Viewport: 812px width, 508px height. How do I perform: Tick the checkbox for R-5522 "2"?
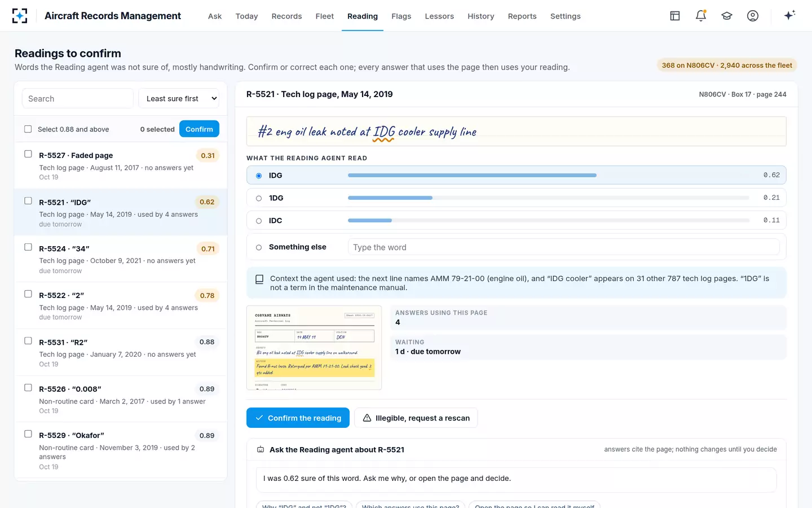pyautogui.click(x=28, y=294)
